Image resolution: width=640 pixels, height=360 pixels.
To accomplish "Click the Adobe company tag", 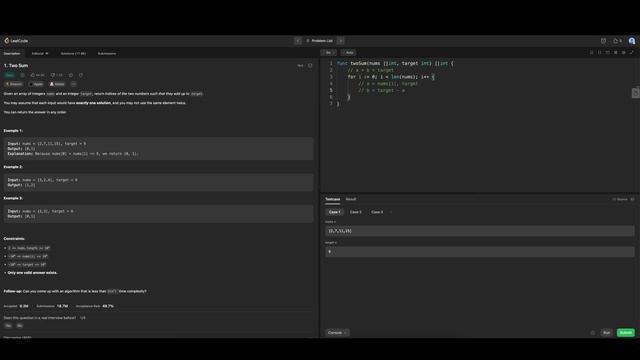I will pyautogui.click(x=57, y=84).
